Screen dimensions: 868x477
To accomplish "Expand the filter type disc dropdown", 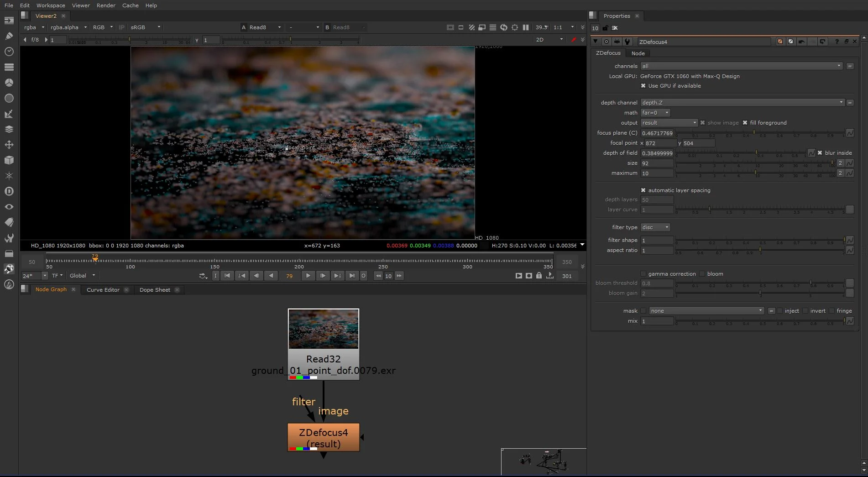I will [655, 227].
